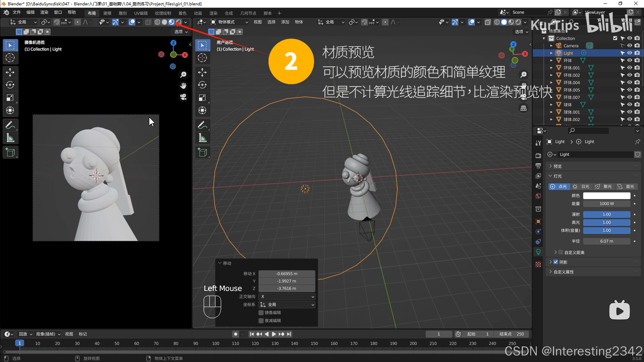Viewport: 644px width, 362px height.
Task: Open the 正交轴向 X dropdown
Action: point(287,296)
